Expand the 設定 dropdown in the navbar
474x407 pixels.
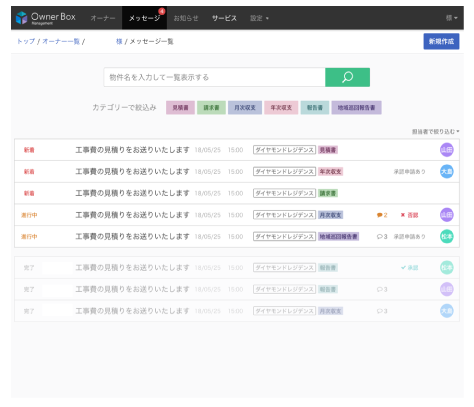pos(259,18)
